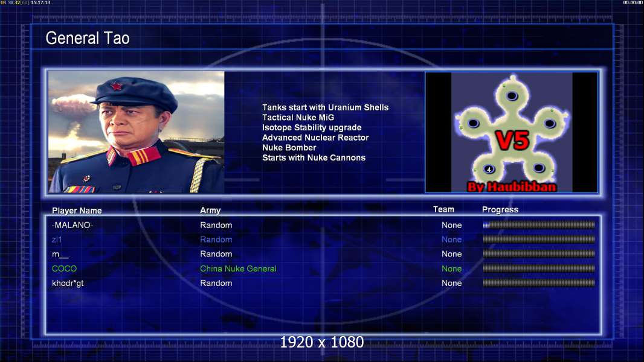Click Tanks start with Uranium Shells text
Screen dimensions: 644x362
coord(325,107)
